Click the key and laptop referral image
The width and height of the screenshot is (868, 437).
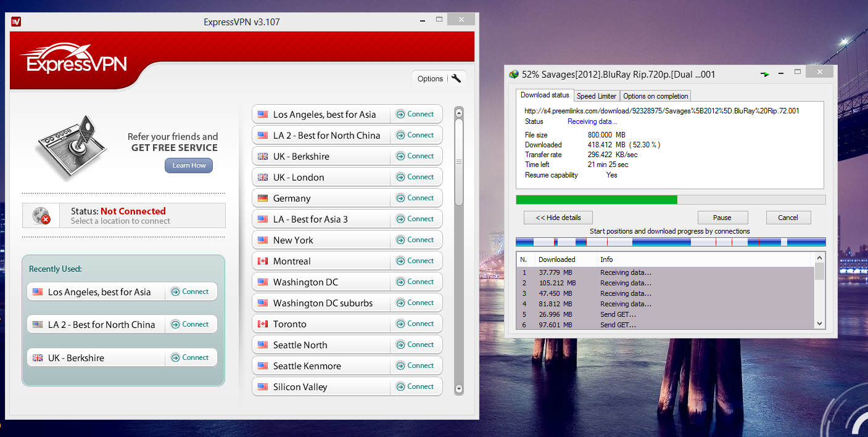point(72,148)
